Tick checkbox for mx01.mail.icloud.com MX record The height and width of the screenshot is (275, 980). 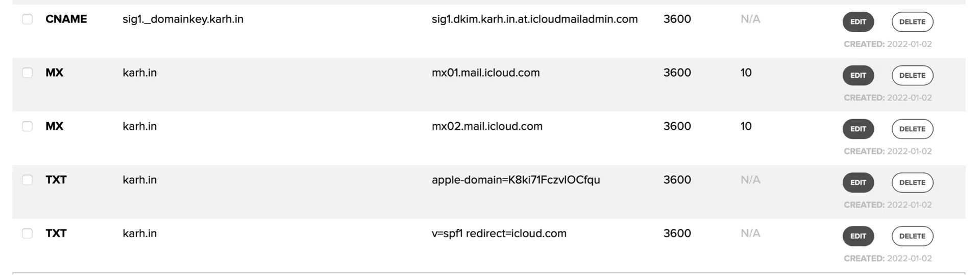coord(27,73)
